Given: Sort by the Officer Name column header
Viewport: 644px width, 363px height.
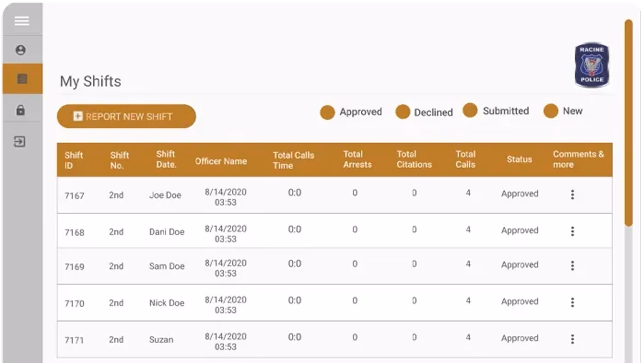Looking at the screenshot, I should [x=221, y=161].
